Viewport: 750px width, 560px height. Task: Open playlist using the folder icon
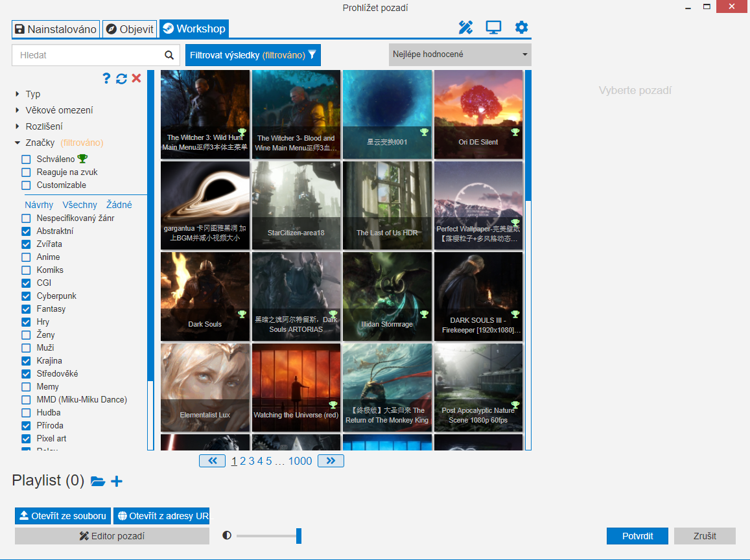tap(98, 481)
